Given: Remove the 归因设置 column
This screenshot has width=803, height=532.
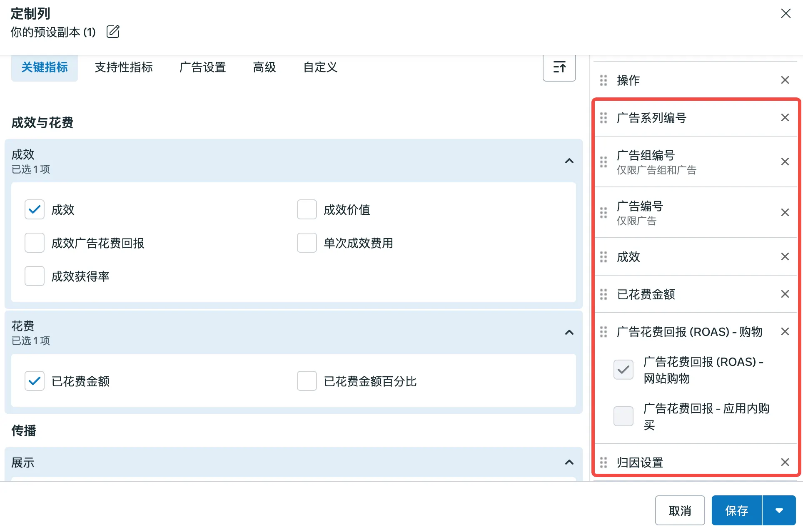Looking at the screenshot, I should click(x=785, y=462).
